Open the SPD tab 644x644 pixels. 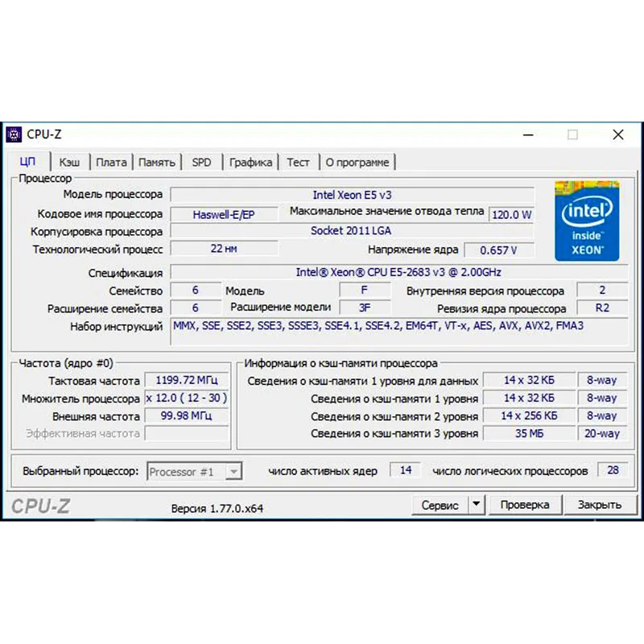(x=201, y=162)
